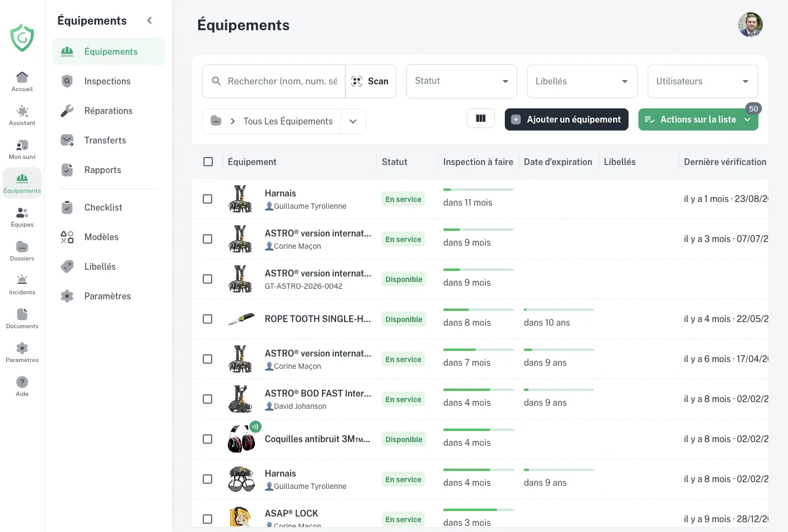Image resolution: width=788 pixels, height=532 pixels.
Task: Open Équipes icon in left rail
Action: 22,212
